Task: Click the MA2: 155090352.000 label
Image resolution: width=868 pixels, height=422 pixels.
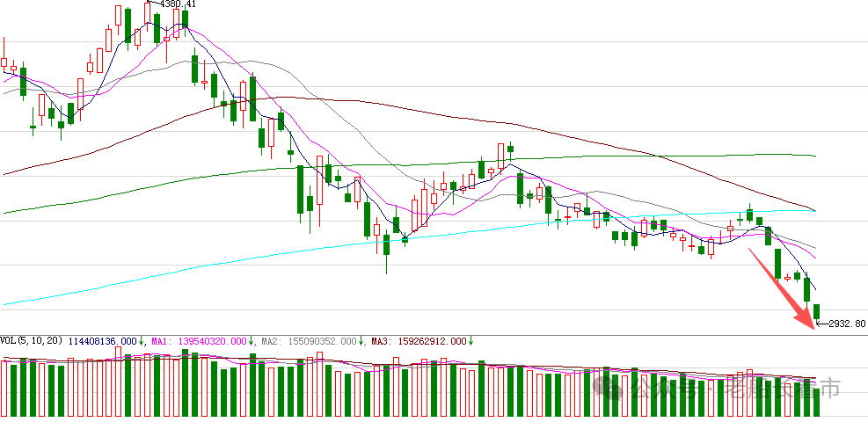Action: (x=309, y=341)
